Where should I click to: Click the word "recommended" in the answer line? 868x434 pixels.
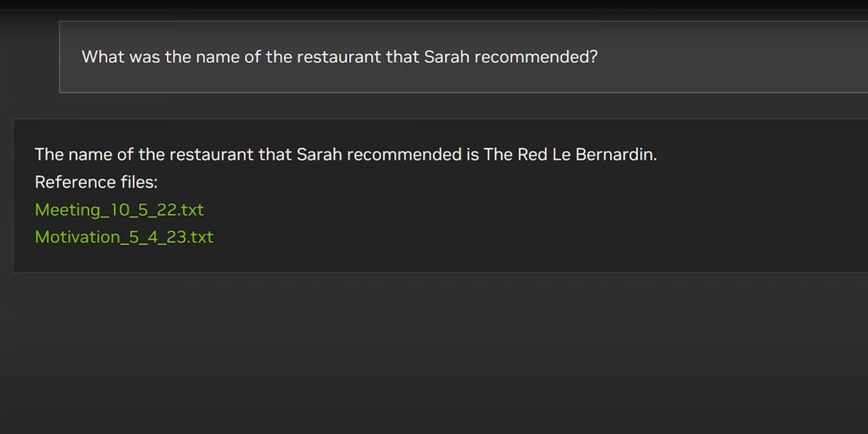click(x=404, y=155)
